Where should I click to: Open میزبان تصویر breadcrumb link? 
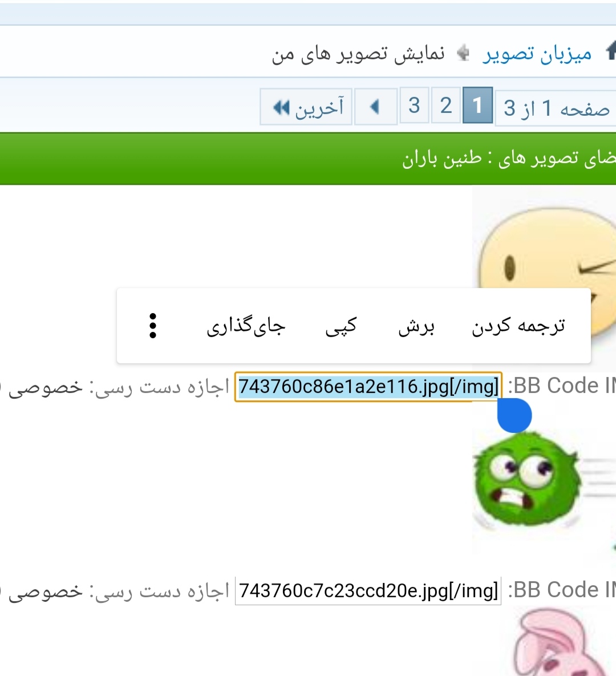point(537,54)
